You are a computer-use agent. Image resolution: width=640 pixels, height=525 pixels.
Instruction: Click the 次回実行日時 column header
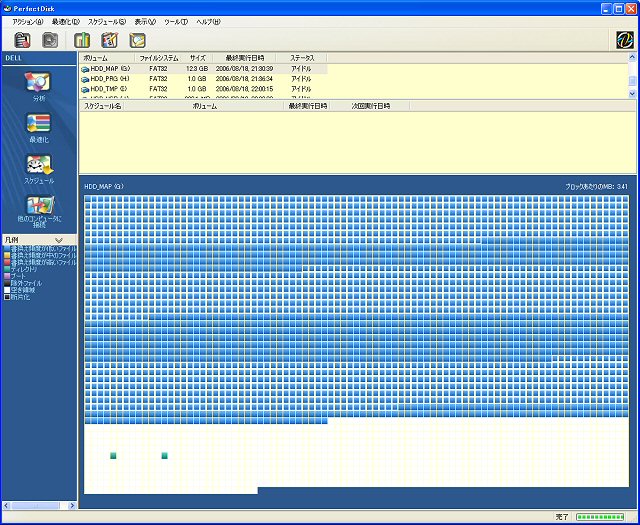(370, 106)
